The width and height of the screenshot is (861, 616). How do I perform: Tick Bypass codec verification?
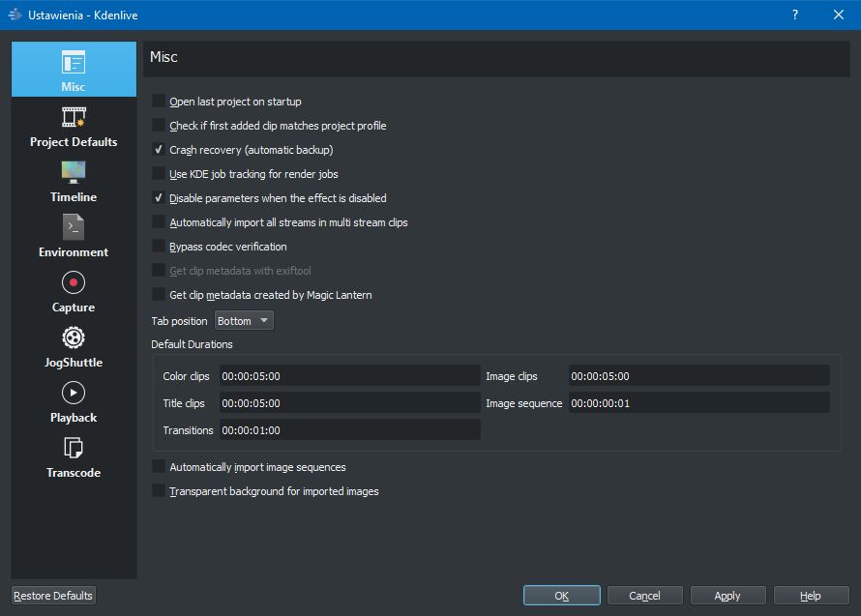click(159, 246)
